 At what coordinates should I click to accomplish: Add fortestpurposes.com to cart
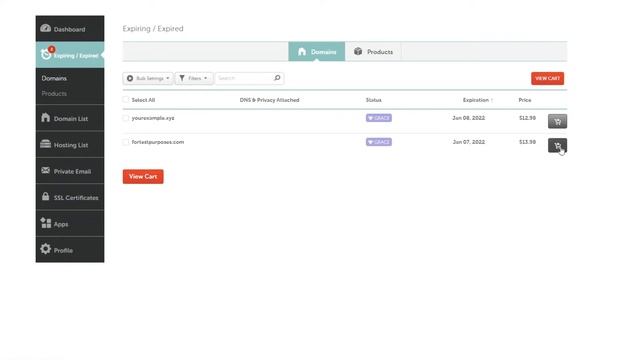click(x=557, y=145)
